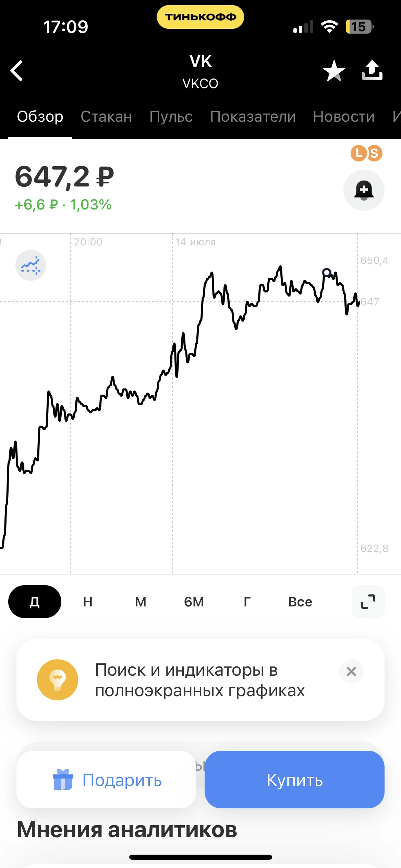
Task: Open the Пульс tab
Action: tap(171, 117)
